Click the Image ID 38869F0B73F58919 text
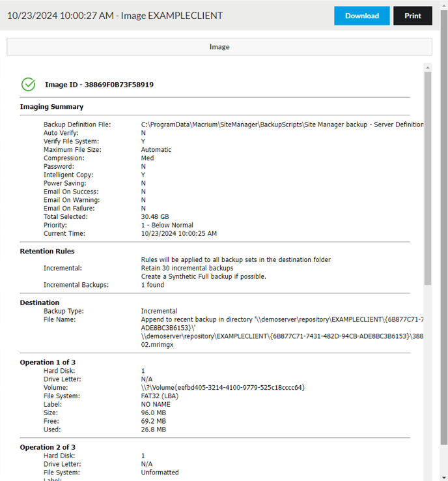The image size is (448, 481). [x=99, y=85]
